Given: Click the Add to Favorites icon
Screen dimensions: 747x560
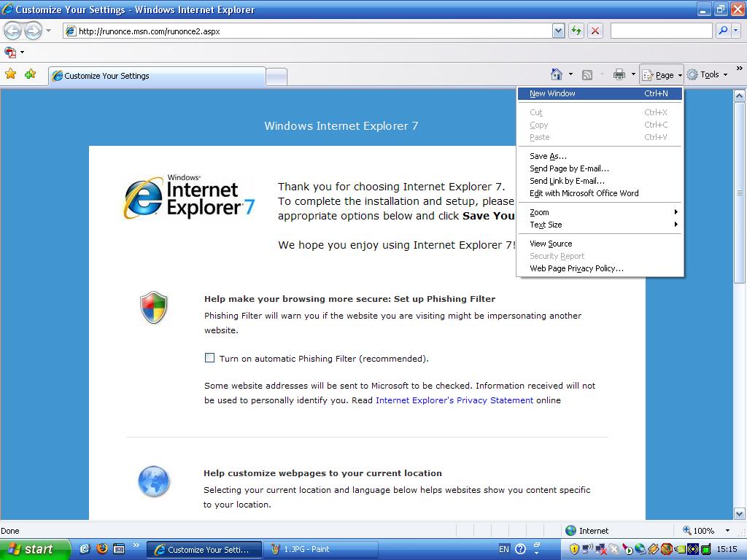Looking at the screenshot, I should click(x=31, y=74).
